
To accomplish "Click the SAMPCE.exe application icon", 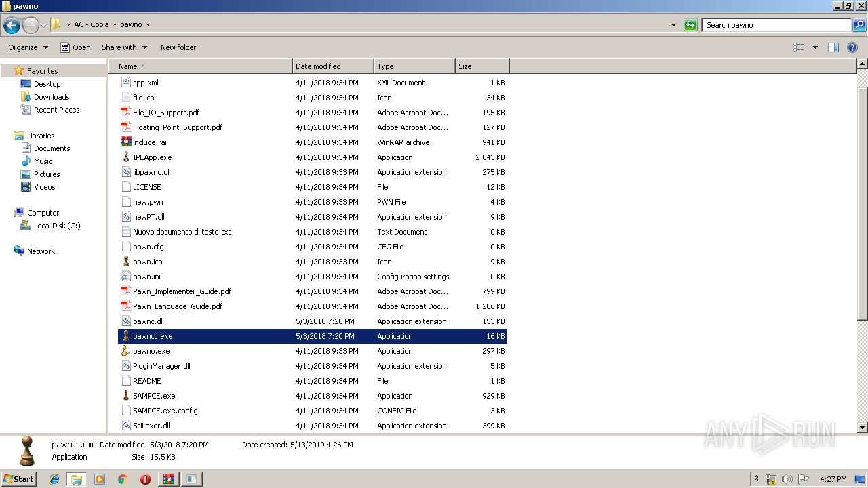I will click(125, 396).
